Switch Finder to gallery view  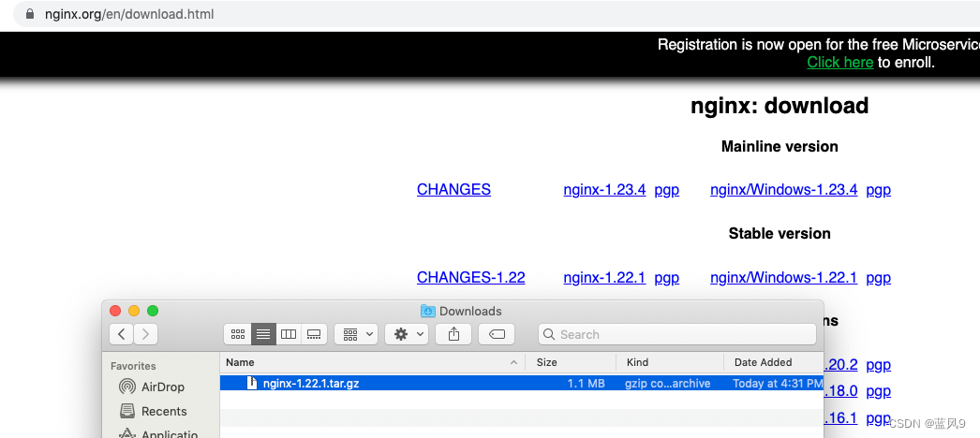314,334
